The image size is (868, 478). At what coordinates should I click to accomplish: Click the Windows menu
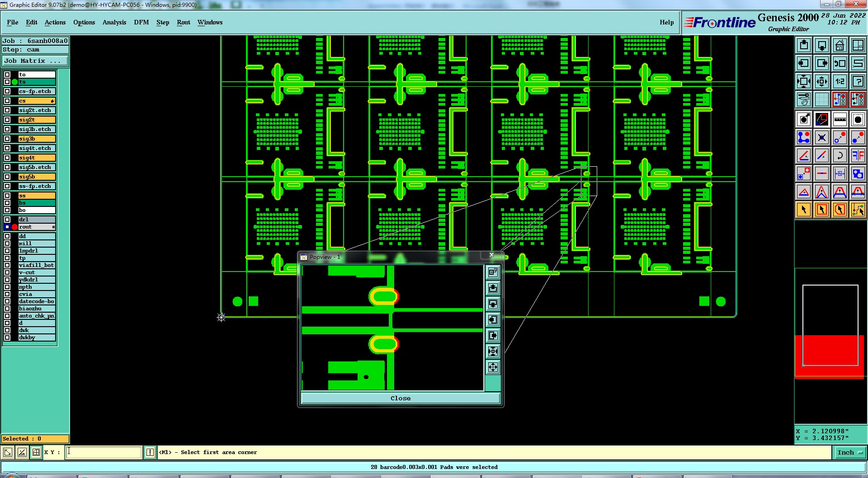210,22
